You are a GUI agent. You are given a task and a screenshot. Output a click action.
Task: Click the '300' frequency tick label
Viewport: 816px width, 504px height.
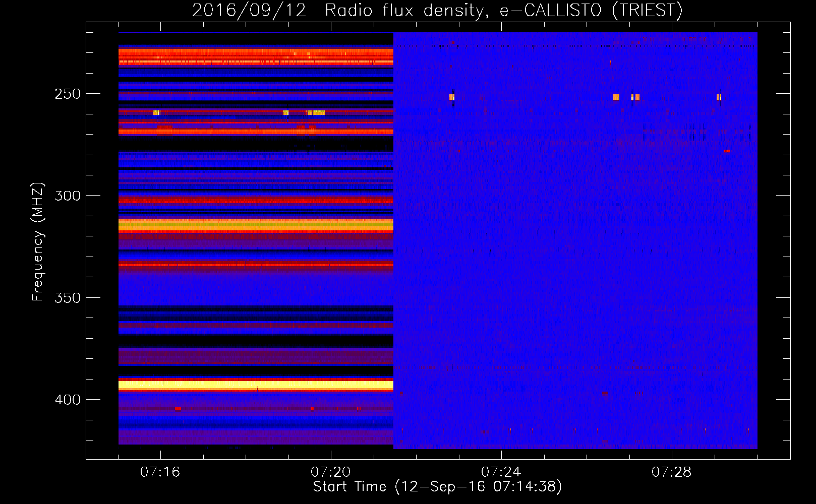[68, 196]
